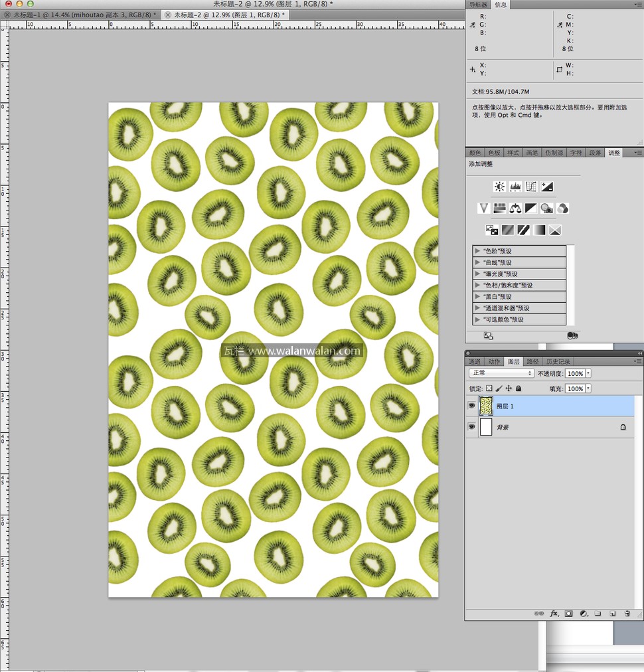Viewport: 644px width, 672px height.
Task: Open layer styles fx menu
Action: tap(554, 614)
